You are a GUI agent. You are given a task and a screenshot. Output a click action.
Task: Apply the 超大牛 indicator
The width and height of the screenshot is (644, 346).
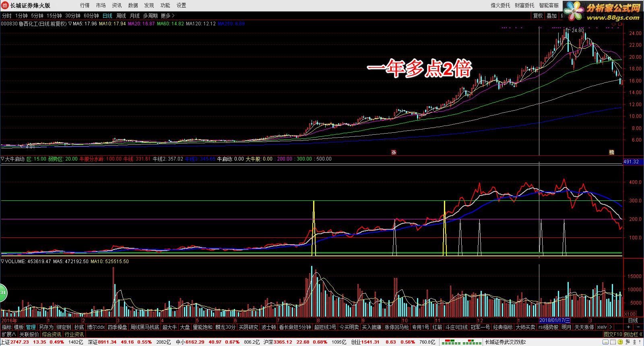(x=169, y=327)
